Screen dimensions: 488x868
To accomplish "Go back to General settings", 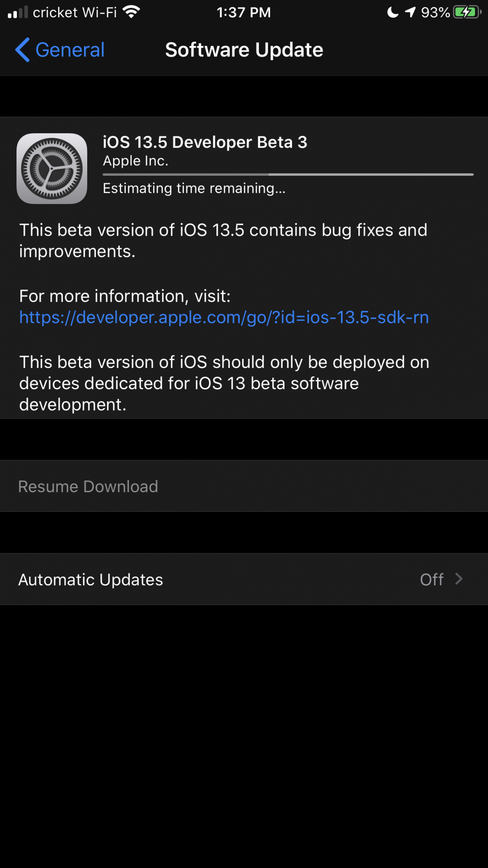I will [x=60, y=50].
